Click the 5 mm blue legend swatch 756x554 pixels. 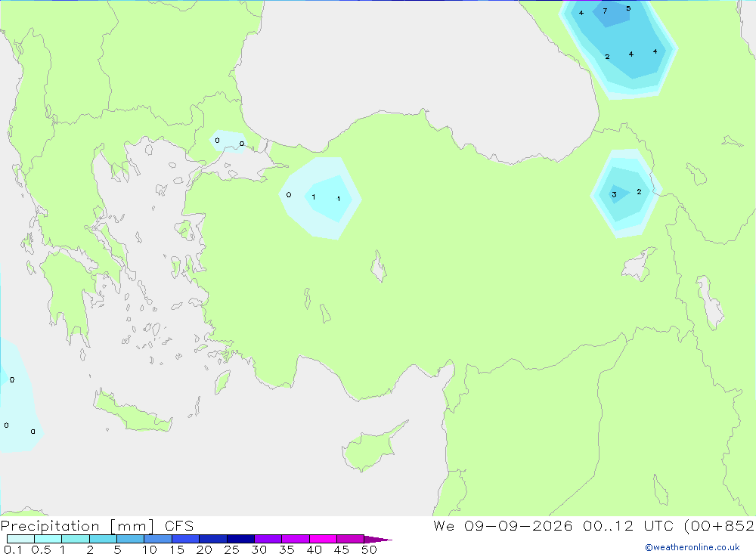click(x=130, y=539)
